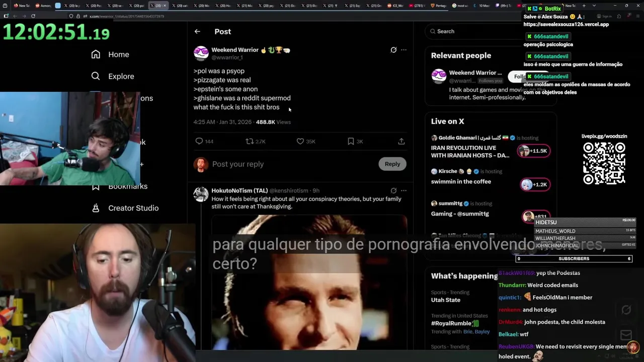This screenshot has height=362, width=644.
Task: Open Weekend Warrior display name on post
Action: [235, 50]
